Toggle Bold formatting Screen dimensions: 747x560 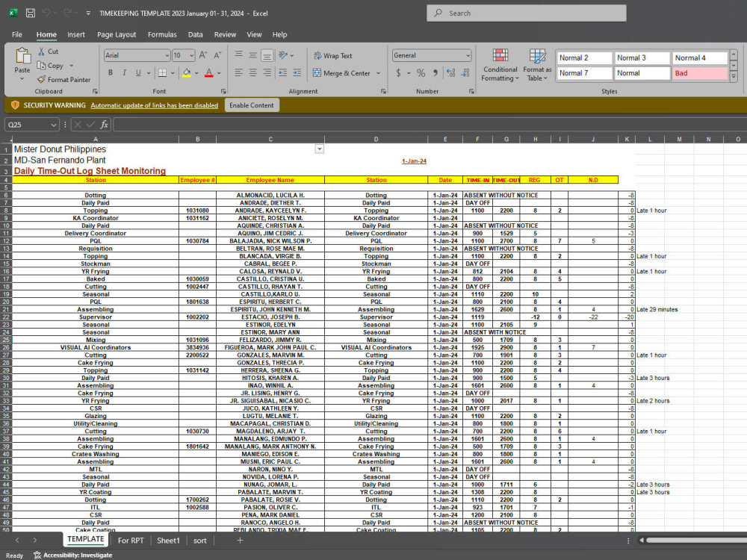click(x=111, y=73)
